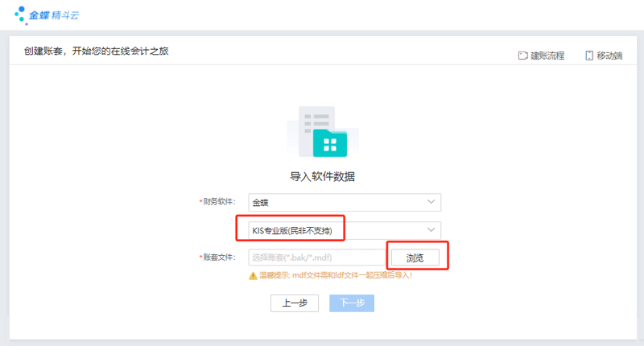Click the 财务软件 field label
This screenshot has height=346, width=644.
pyautogui.click(x=217, y=201)
